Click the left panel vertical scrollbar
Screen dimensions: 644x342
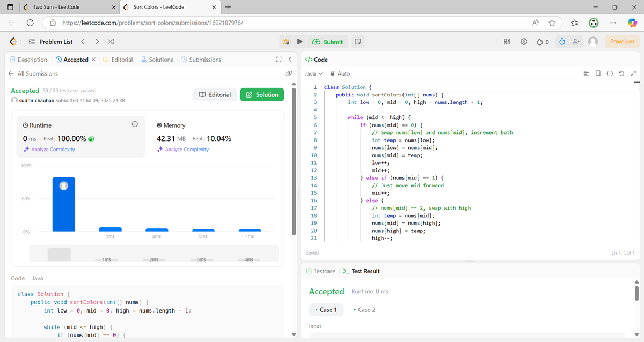pyautogui.click(x=294, y=161)
